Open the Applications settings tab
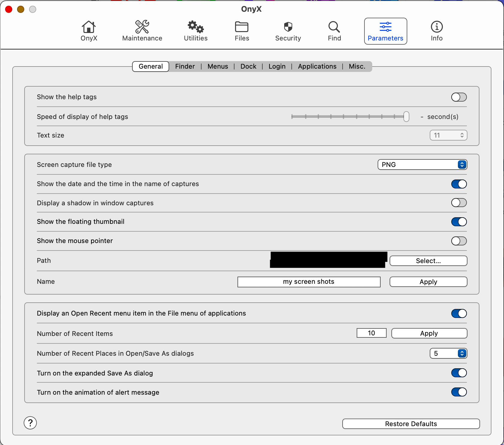 click(x=317, y=66)
